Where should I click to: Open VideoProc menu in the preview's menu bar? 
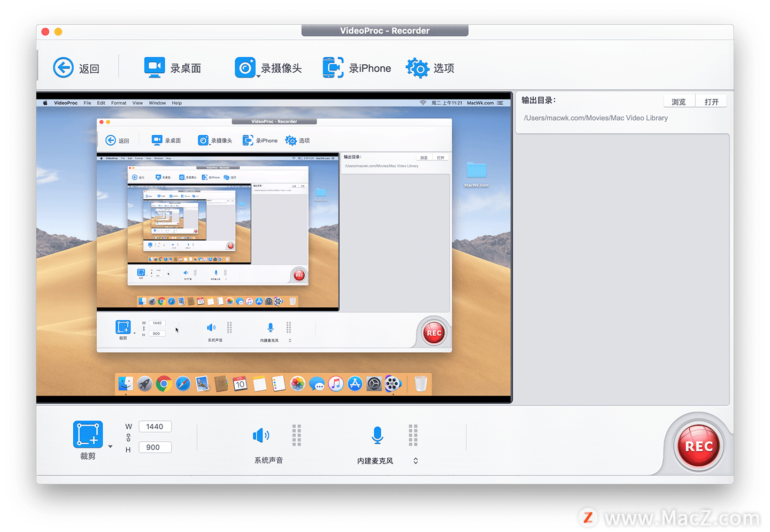click(x=66, y=103)
